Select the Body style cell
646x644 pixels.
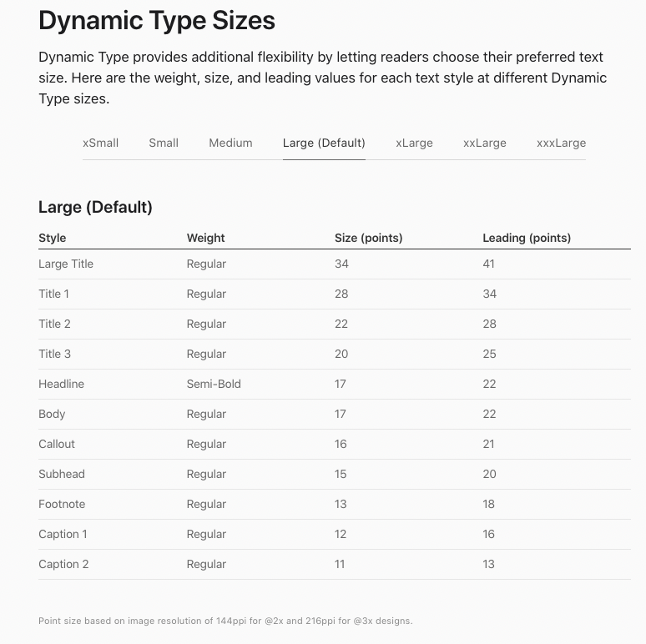pos(52,415)
